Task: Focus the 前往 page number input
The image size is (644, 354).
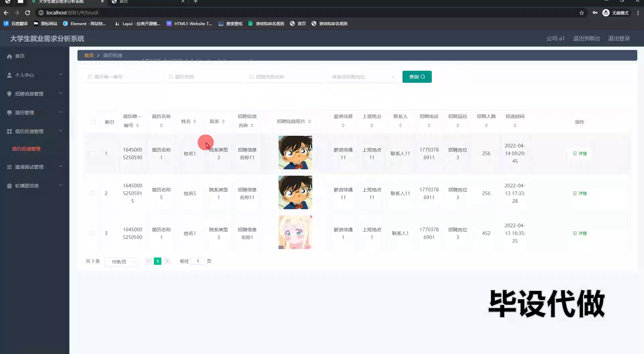Action: (198, 261)
